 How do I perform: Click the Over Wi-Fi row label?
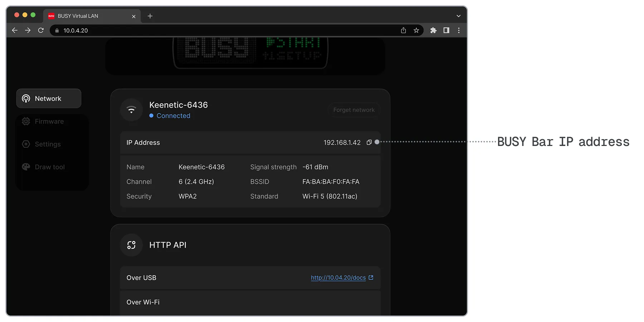143,302
